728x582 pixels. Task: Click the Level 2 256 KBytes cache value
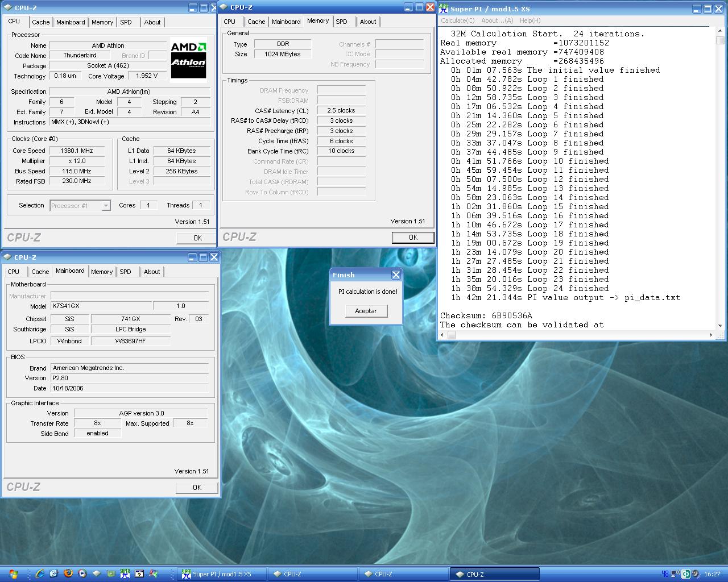tap(182, 171)
